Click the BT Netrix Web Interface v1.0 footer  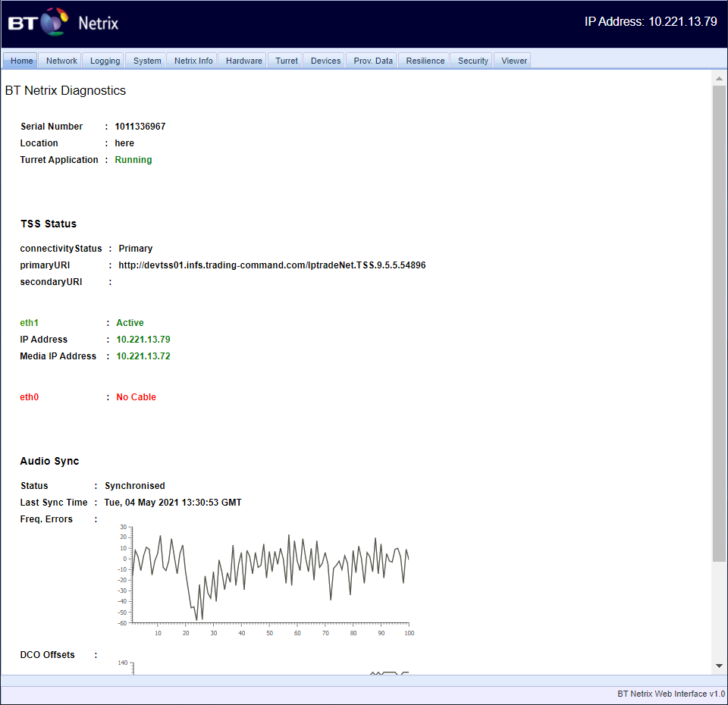click(671, 694)
